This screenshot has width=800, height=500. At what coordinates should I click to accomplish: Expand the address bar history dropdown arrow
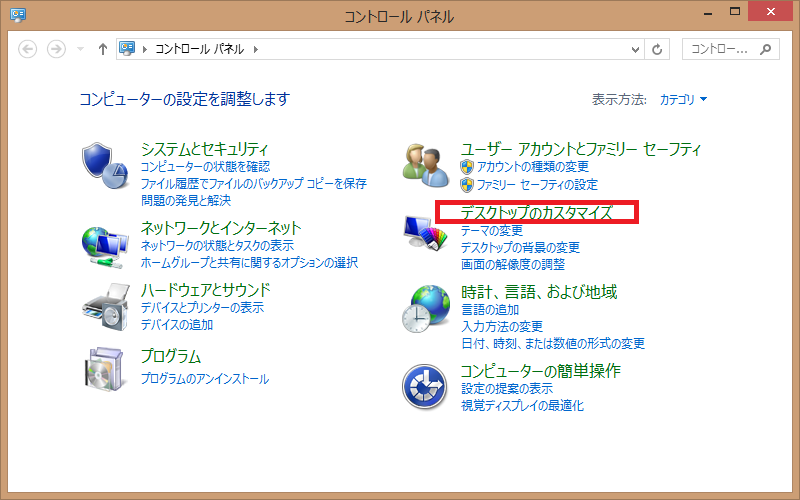[x=637, y=49]
